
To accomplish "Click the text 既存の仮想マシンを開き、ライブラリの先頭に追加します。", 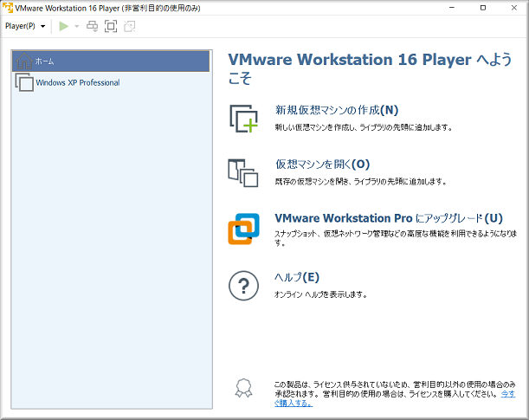I will (x=361, y=182).
